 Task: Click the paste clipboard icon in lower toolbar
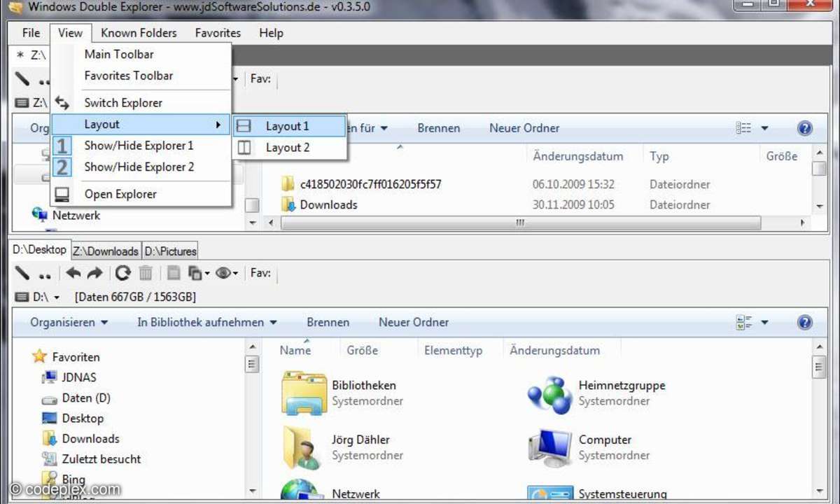(174, 273)
